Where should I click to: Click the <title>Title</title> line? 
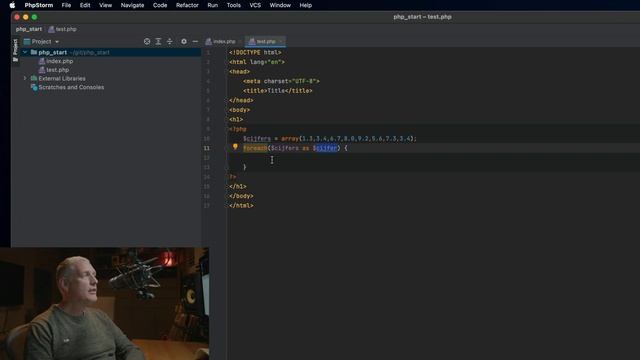pyautogui.click(x=278, y=91)
